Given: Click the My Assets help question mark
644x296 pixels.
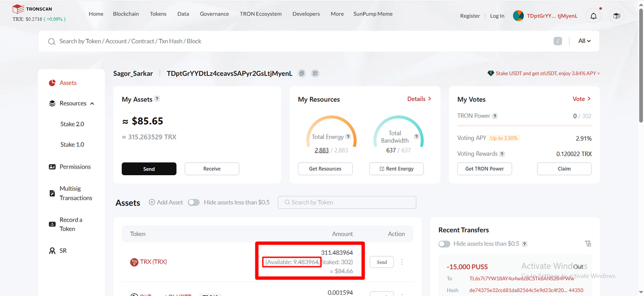Looking at the screenshot, I should [157, 99].
